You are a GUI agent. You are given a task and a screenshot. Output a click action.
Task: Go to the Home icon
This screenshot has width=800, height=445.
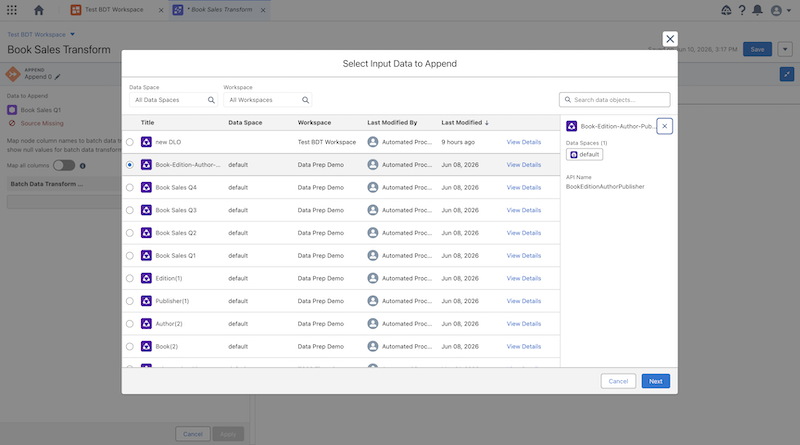coord(39,10)
